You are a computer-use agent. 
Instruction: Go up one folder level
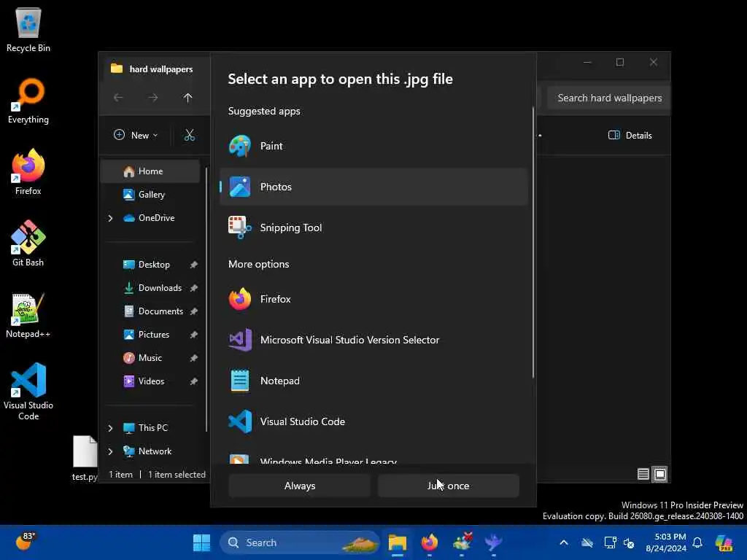[187, 98]
